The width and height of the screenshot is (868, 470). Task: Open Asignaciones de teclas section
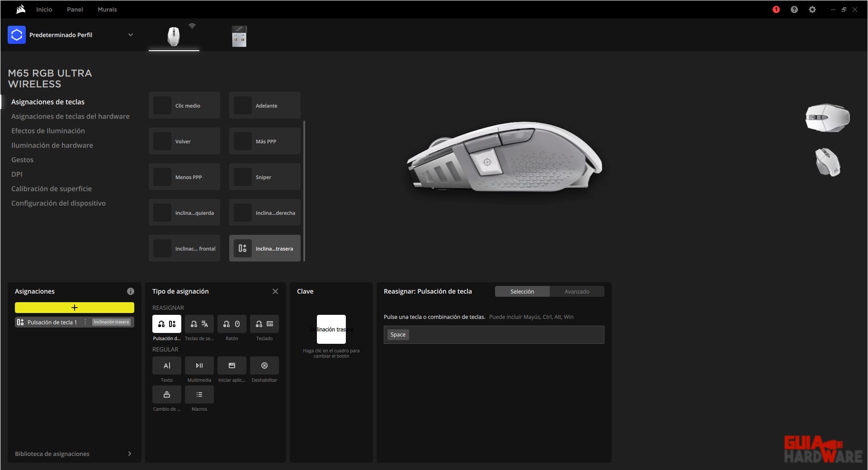pos(48,102)
